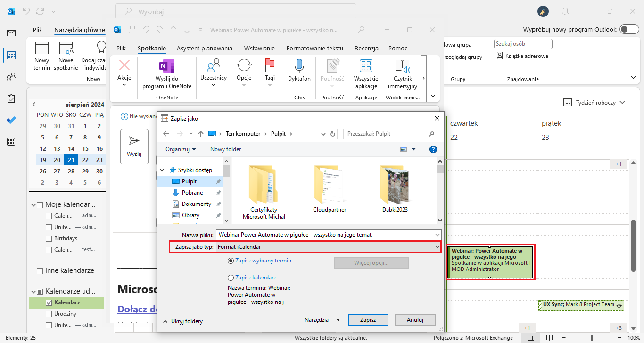Click the back arrow in Zapisz jako dialog

point(166,134)
